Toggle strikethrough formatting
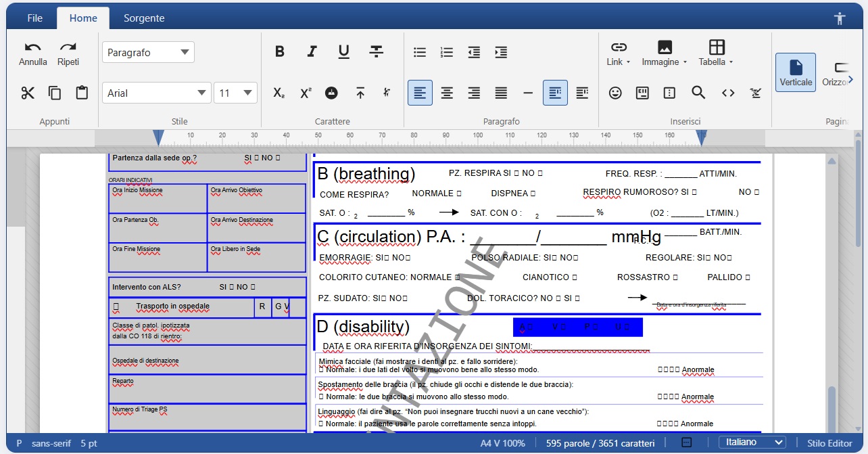Screen dimensions: 868x454 coord(377,52)
